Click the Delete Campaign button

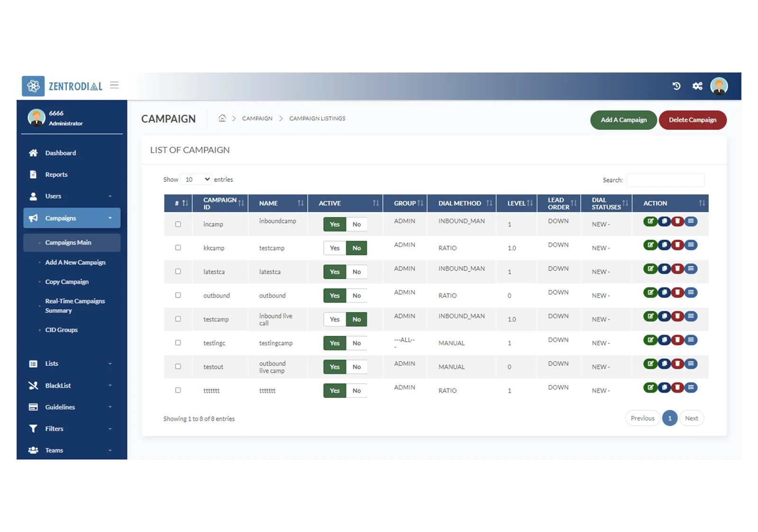pyautogui.click(x=693, y=120)
